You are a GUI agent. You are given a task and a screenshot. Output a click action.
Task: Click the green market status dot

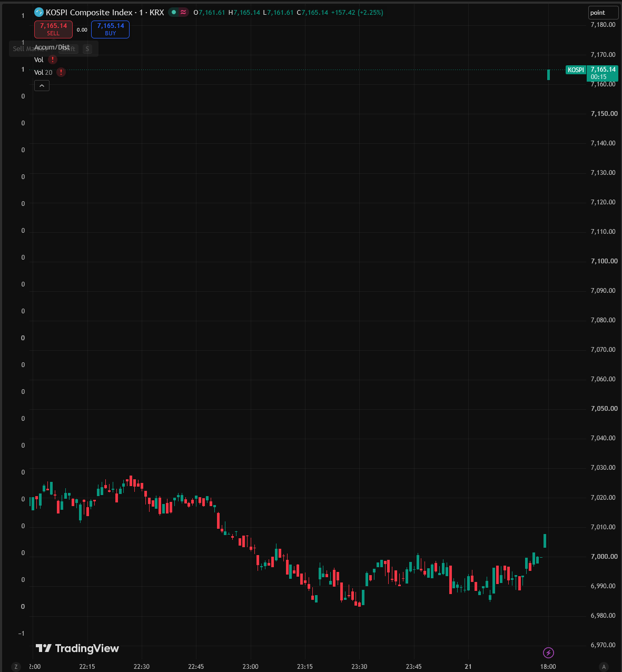(x=174, y=12)
